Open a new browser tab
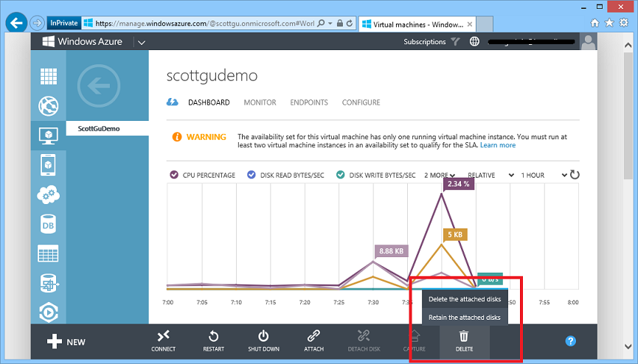This screenshot has width=638, height=364. click(485, 24)
